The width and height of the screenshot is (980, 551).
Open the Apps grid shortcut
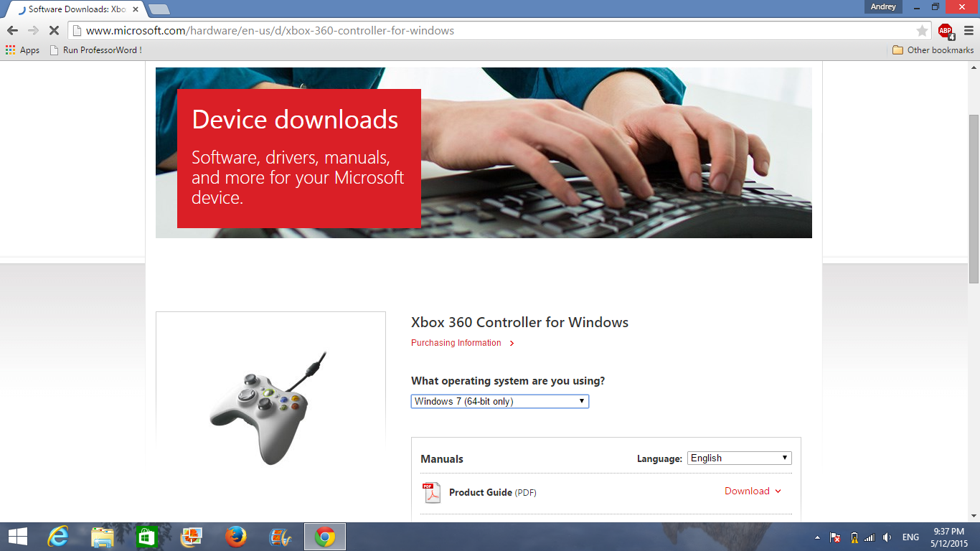tap(22, 50)
